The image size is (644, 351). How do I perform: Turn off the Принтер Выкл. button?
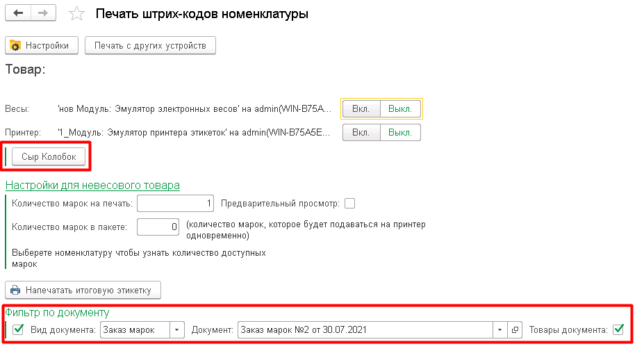tap(400, 132)
